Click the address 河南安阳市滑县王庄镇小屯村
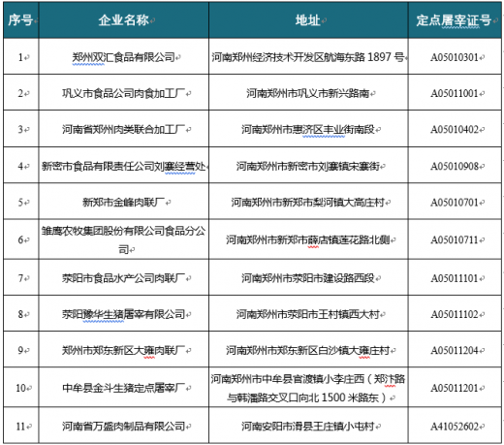 click(308, 426)
